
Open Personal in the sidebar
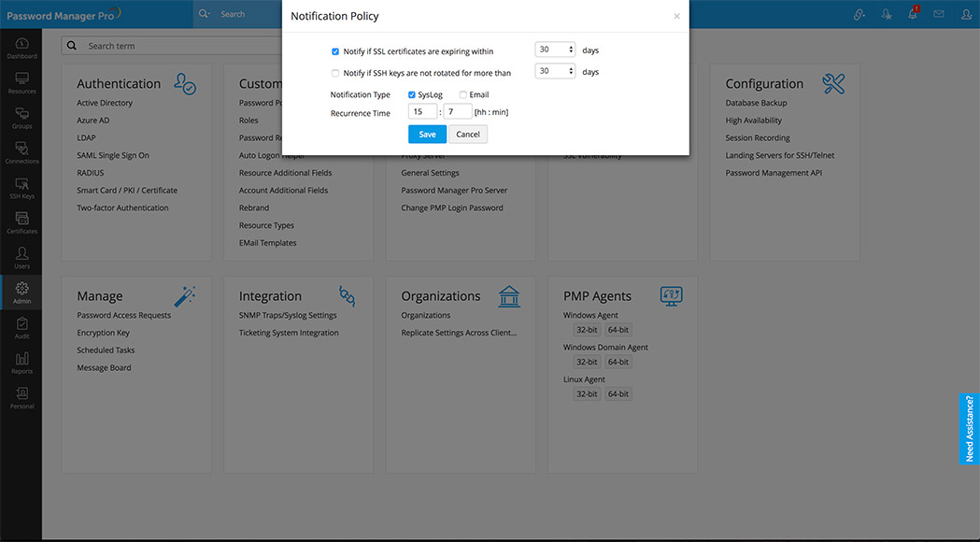21,398
